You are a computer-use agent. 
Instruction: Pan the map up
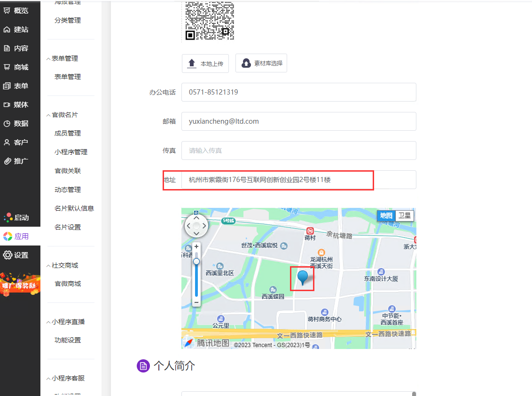(196, 218)
